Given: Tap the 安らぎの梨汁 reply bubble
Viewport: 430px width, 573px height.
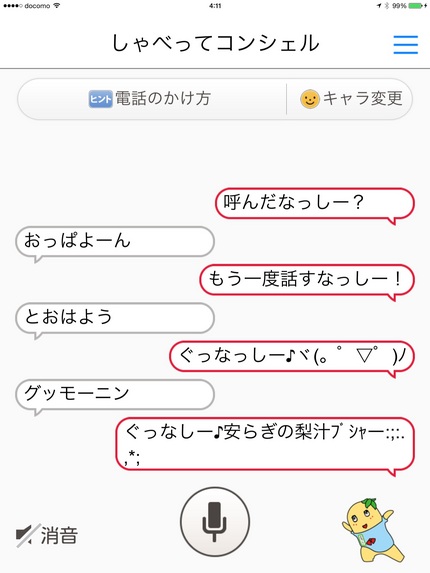Looking at the screenshot, I should tap(265, 446).
